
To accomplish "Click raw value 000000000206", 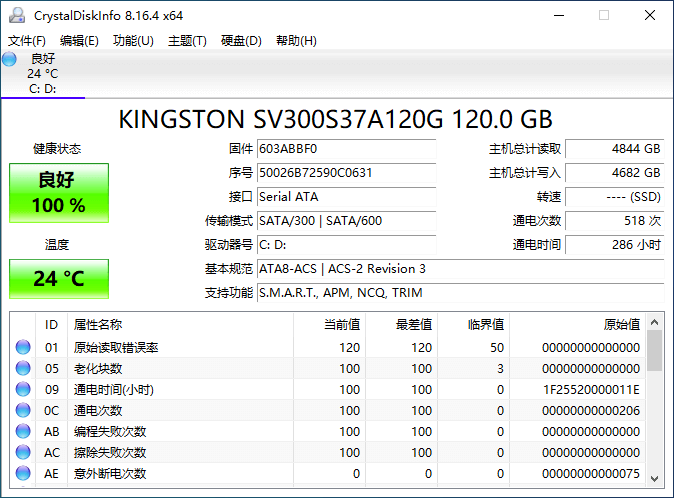I will coord(591,411).
